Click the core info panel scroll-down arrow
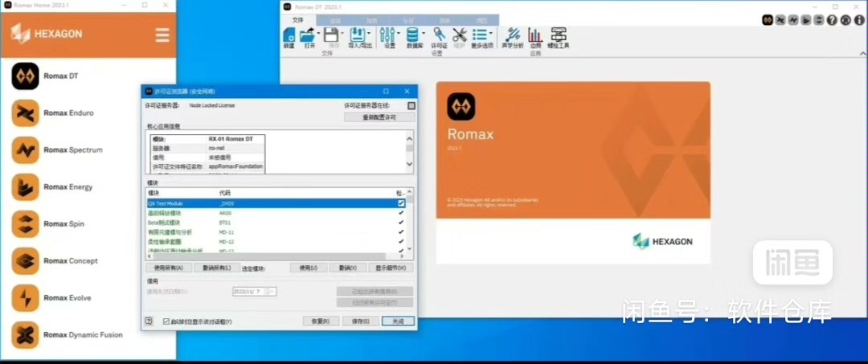 pos(410,164)
